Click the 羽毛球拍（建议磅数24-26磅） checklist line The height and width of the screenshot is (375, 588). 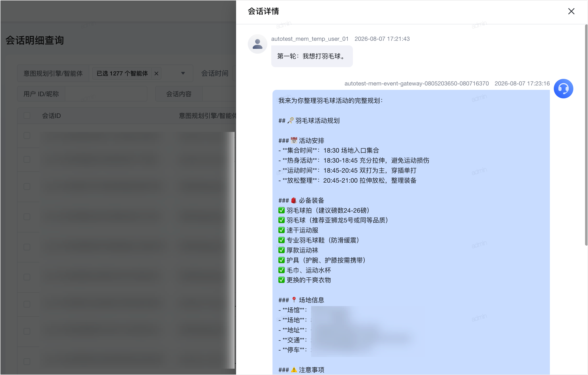coord(324,210)
